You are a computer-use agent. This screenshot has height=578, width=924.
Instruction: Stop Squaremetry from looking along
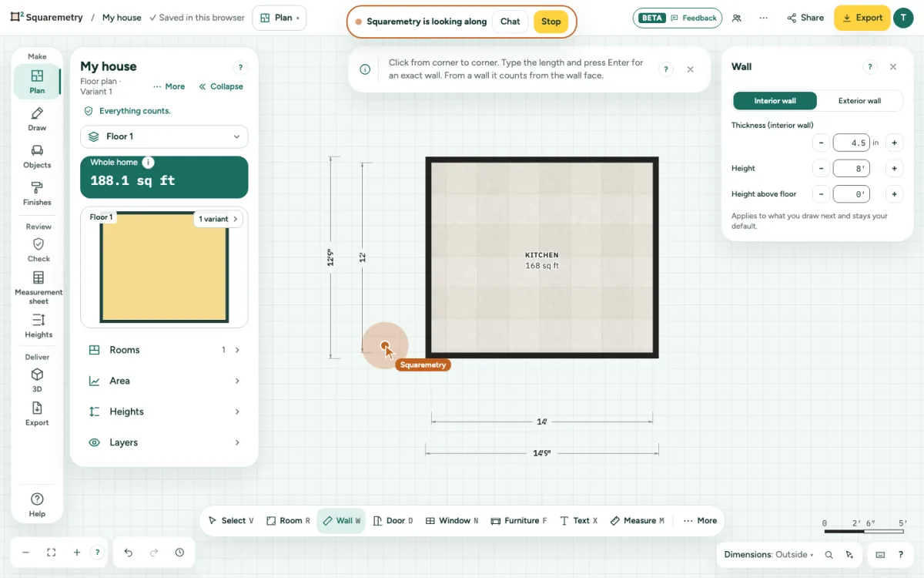click(551, 22)
